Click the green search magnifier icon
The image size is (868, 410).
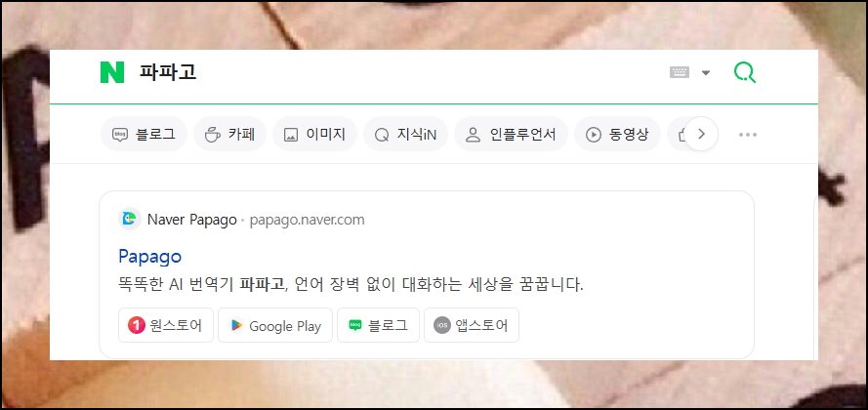(x=745, y=72)
